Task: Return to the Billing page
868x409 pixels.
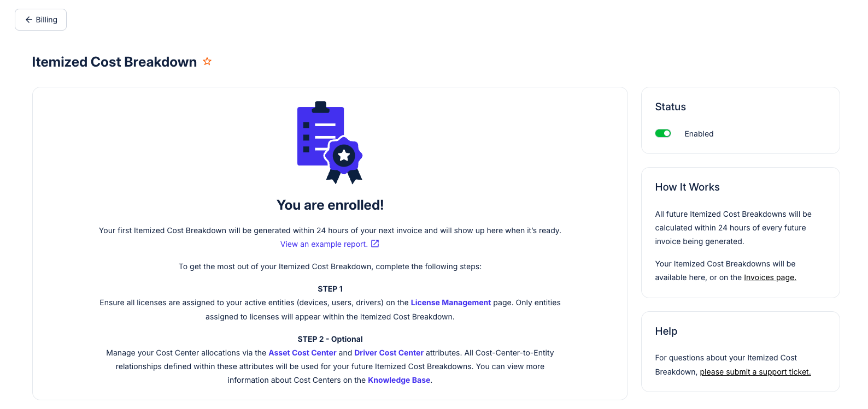Action: (x=40, y=19)
